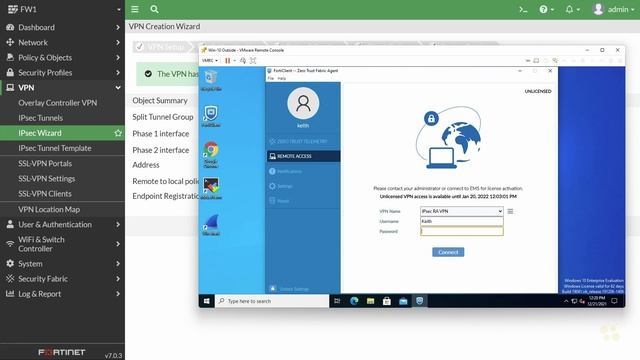Image resolution: width=640 pixels, height=360 pixels.
Task: Click the Security Profiles lock icon
Action: (10, 73)
